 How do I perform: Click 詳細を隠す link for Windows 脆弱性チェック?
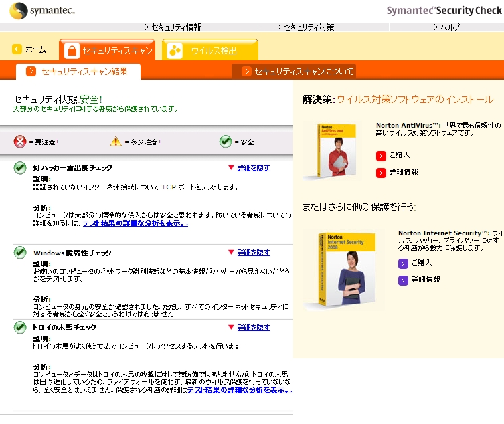[x=254, y=253]
